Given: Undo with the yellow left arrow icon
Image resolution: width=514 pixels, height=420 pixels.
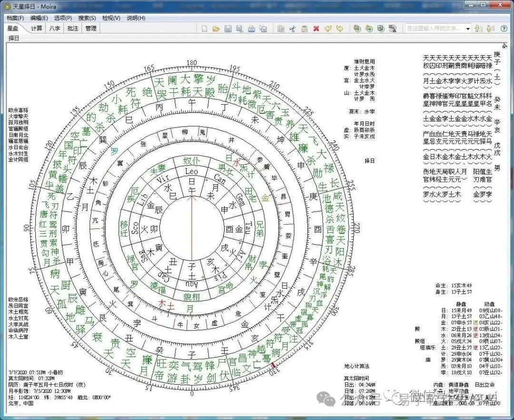Looking at the screenshot, I should click(328, 29).
